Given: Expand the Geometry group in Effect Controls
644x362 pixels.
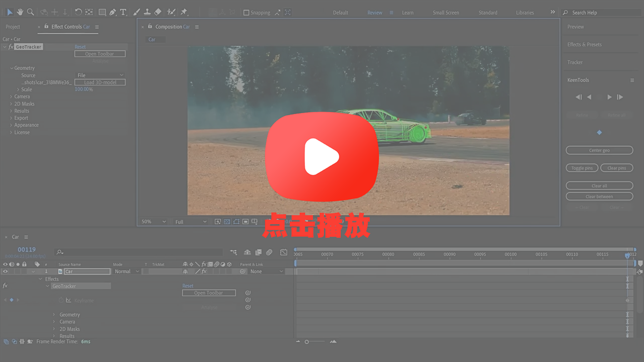Looking at the screenshot, I should tap(12, 68).
